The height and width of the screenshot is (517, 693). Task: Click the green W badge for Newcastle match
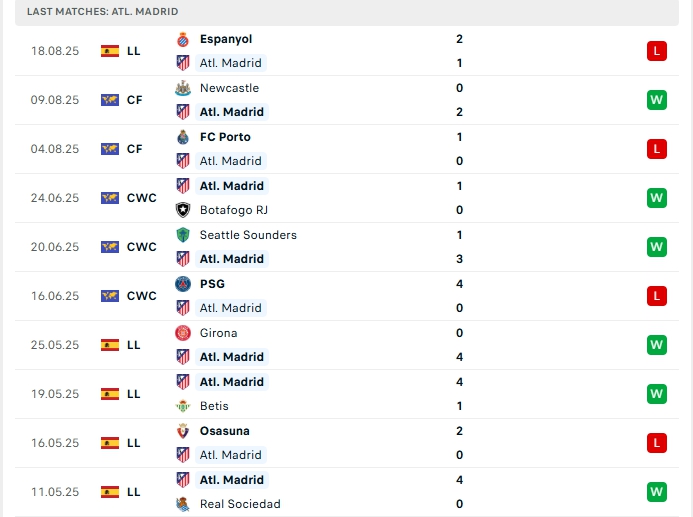tap(656, 100)
